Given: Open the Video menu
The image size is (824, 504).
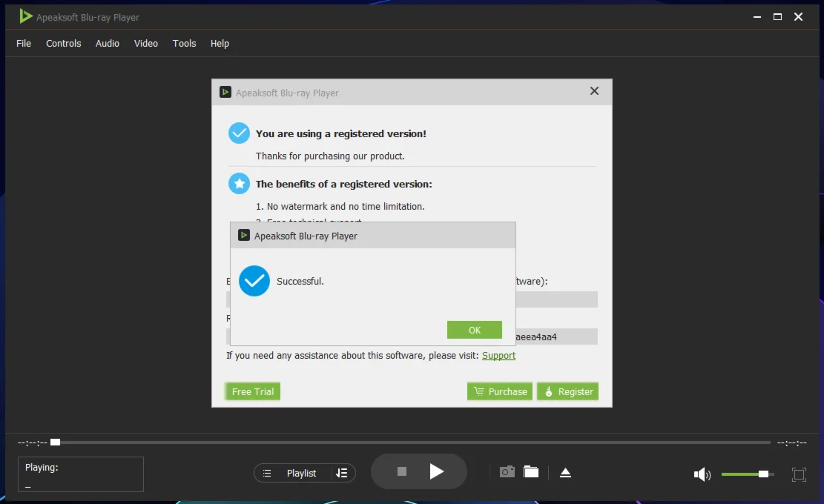Looking at the screenshot, I should pos(146,43).
